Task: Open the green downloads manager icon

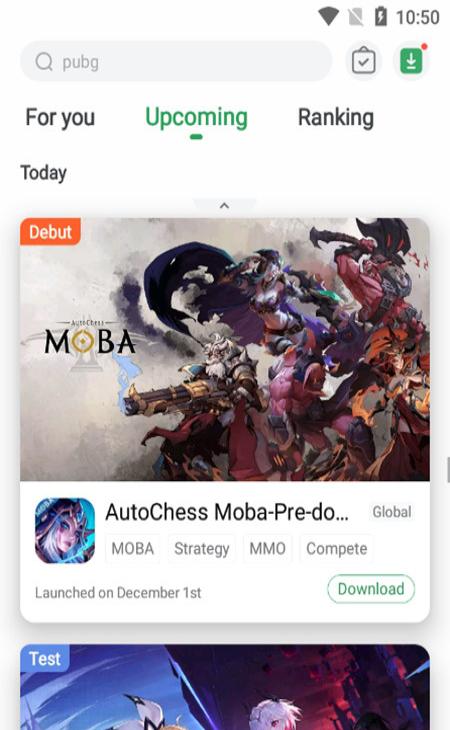Action: tap(411, 61)
